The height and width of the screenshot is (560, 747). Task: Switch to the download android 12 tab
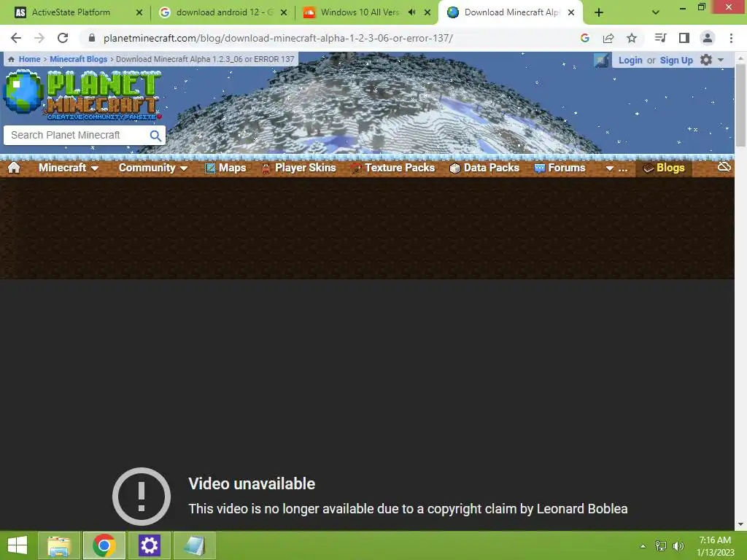pyautogui.click(x=222, y=12)
